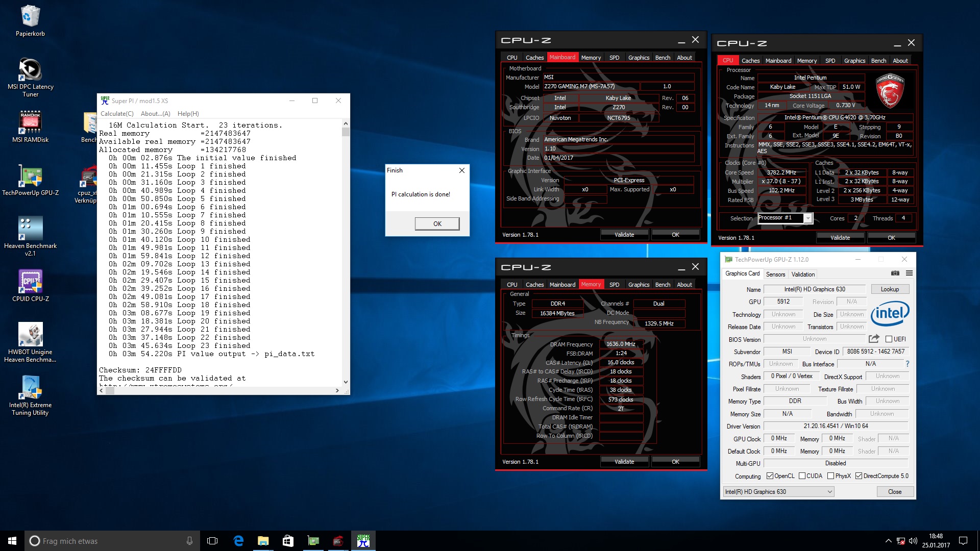Open the GPU-Z hamburger menu icon
980x551 pixels.
point(909,273)
